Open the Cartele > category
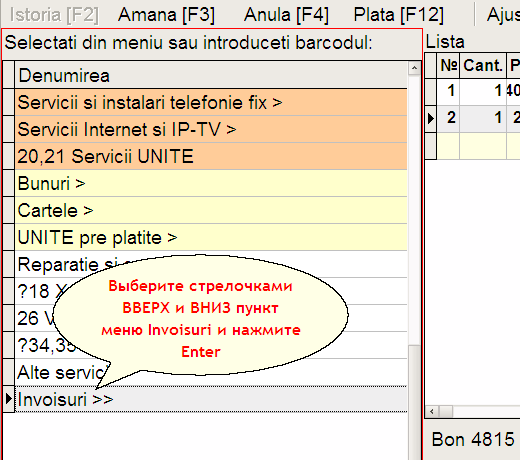520x460 pixels. (x=211, y=210)
